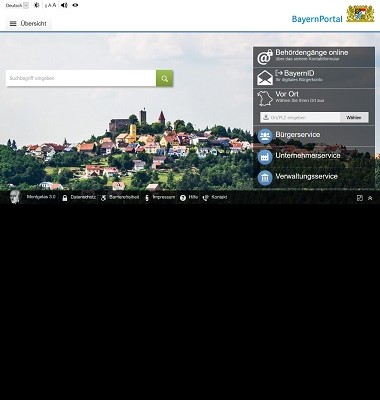The image size is (380, 400).
Task: Click the Bavaria map outline icon
Action: (x=265, y=99)
